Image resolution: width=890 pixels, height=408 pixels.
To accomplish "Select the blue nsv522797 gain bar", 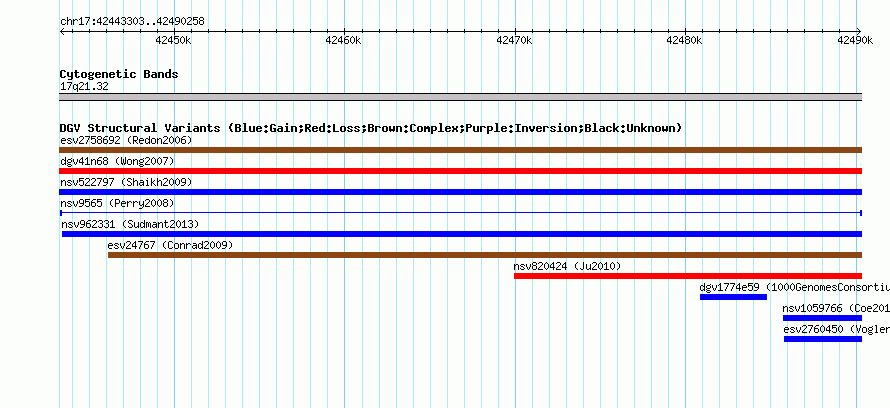I will point(460,192).
